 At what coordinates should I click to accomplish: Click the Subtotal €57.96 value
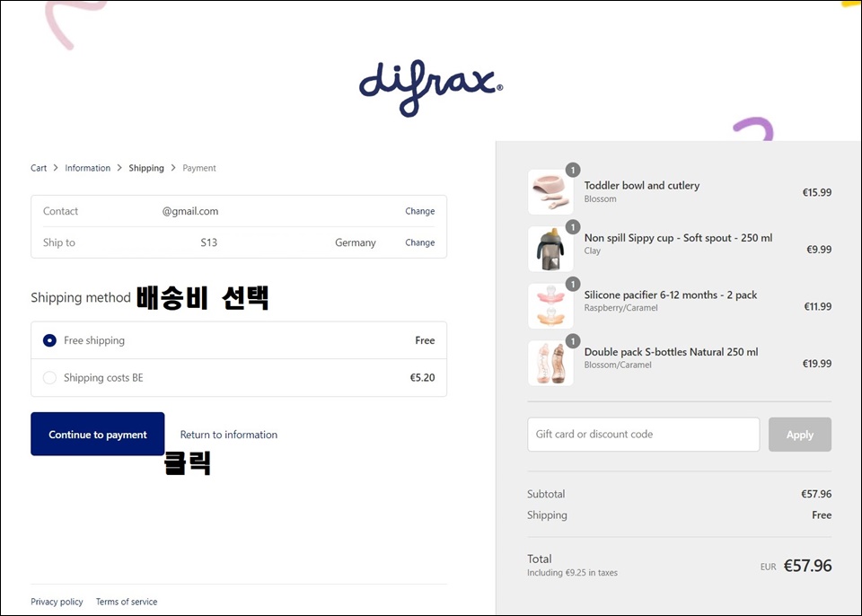tap(816, 494)
